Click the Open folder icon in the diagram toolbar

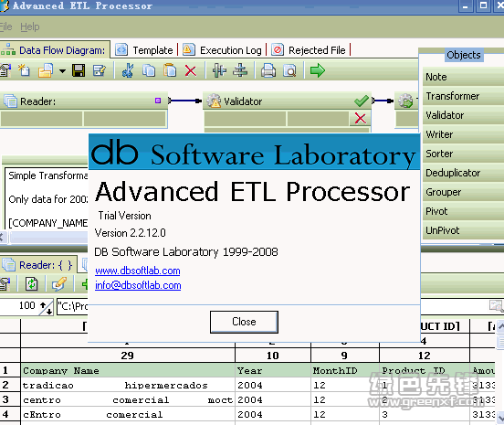pyautogui.click(x=46, y=70)
